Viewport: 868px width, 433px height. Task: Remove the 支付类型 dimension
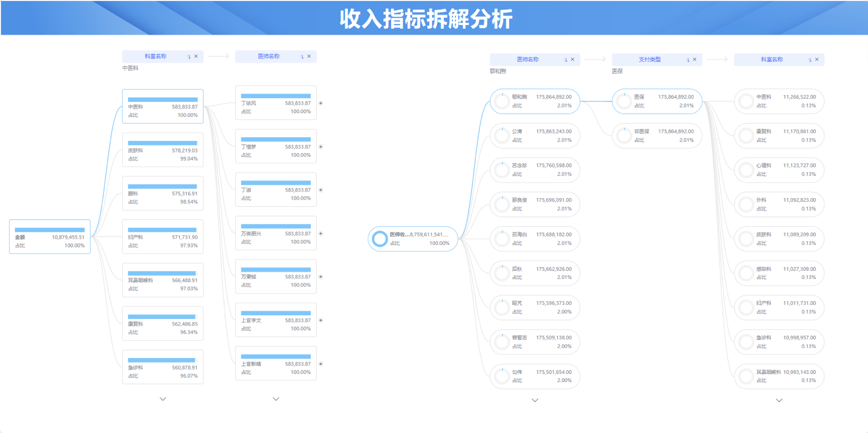pos(694,60)
